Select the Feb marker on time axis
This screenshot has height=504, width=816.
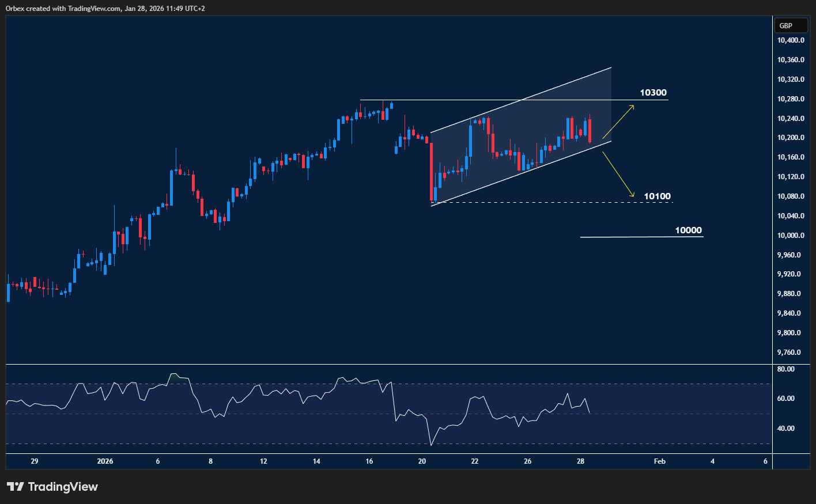tap(659, 461)
